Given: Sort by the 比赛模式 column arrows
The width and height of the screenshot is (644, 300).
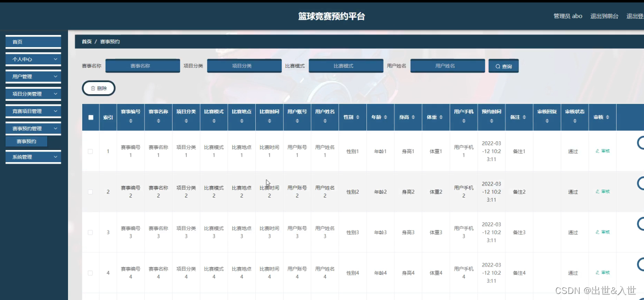Looking at the screenshot, I should [x=214, y=121].
